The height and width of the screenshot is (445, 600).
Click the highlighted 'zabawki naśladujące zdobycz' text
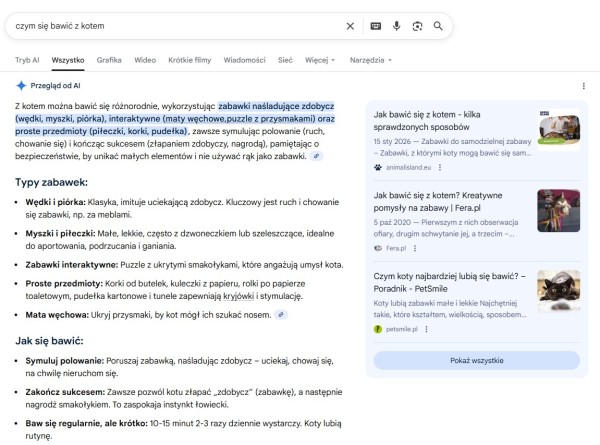pos(276,106)
